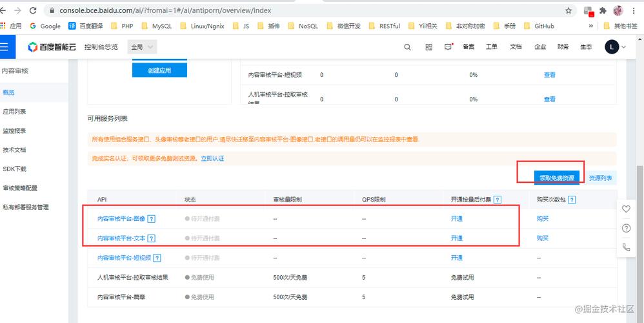
Task: Open the 全局 region dropdown
Action: (142, 47)
